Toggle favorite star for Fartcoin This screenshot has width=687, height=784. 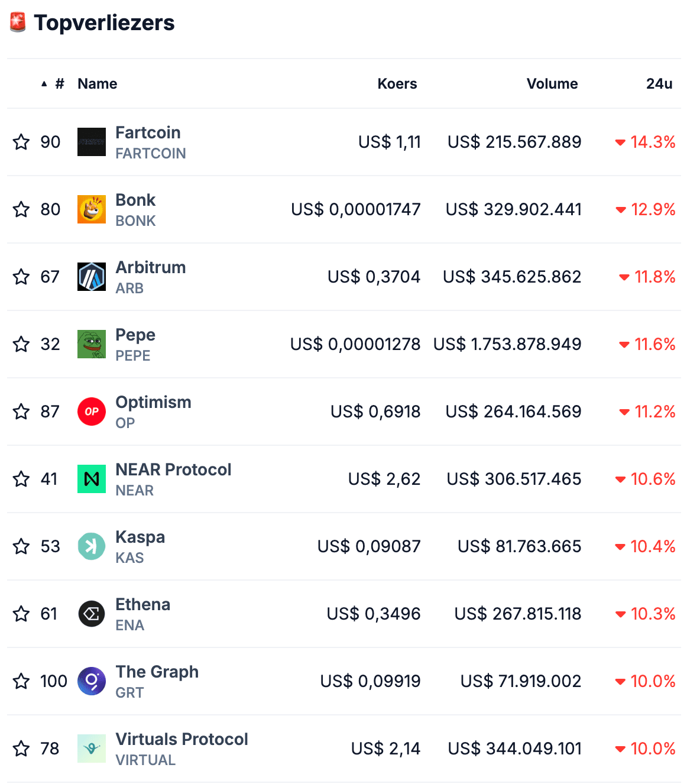[x=21, y=142]
